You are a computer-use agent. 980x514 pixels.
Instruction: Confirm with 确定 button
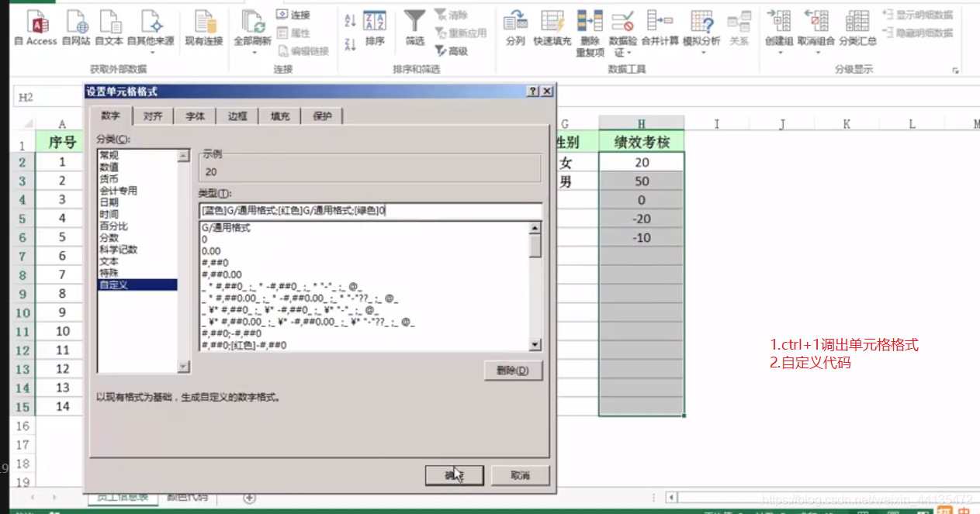455,475
